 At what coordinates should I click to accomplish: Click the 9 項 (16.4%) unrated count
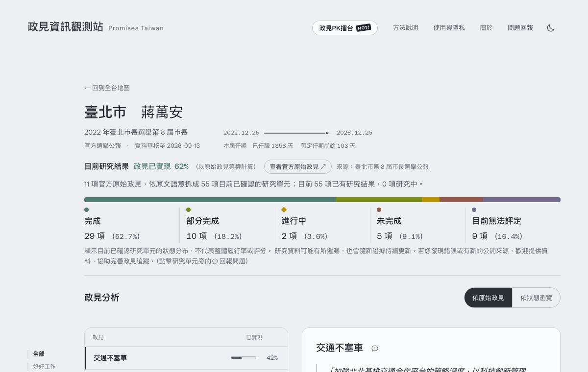497,236
